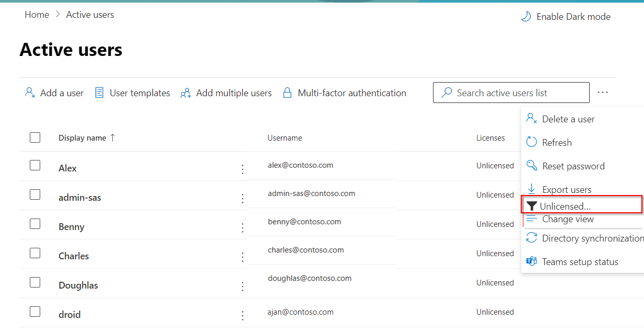This screenshot has height=333, width=644.
Task: Open Multi-factor authentication settings
Action: [x=287, y=92]
